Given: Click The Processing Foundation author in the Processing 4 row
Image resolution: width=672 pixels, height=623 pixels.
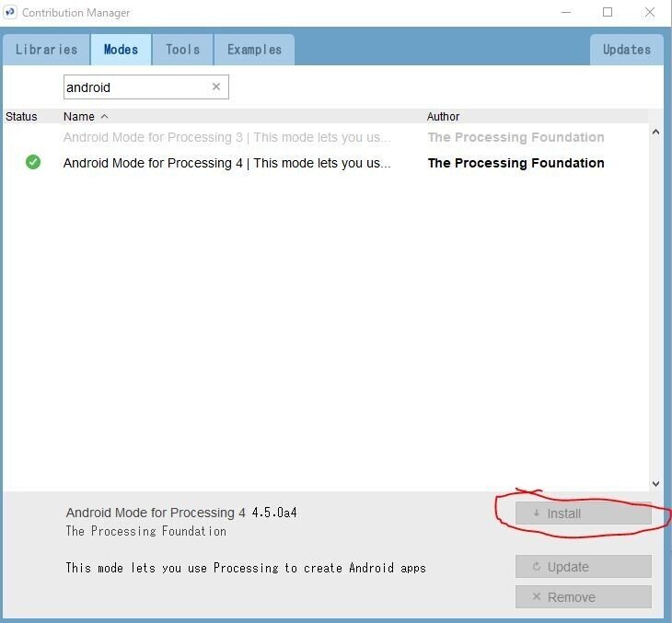Looking at the screenshot, I should click(x=516, y=163).
